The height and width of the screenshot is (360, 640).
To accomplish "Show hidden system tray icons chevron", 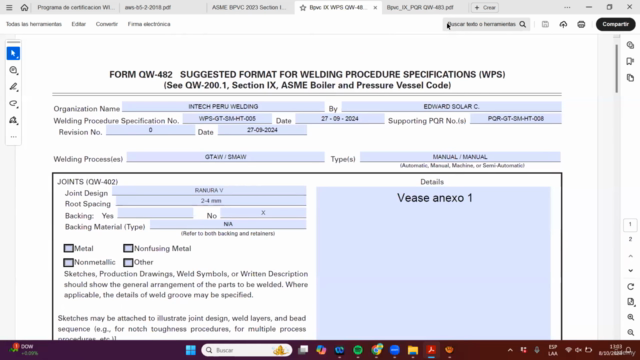I will coord(510,350).
